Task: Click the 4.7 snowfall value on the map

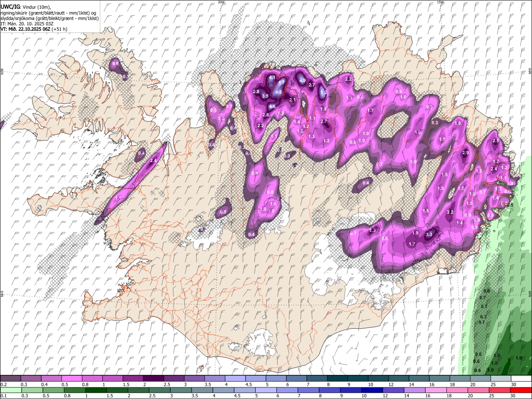Action: pos(281,83)
